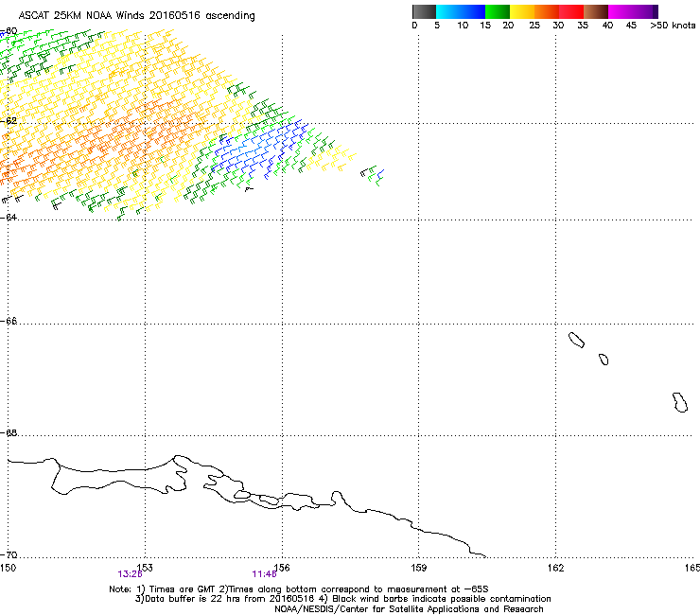Screen dimensions: 700x615
Task: Click the 150 longitude axis label
Action: coord(8,568)
